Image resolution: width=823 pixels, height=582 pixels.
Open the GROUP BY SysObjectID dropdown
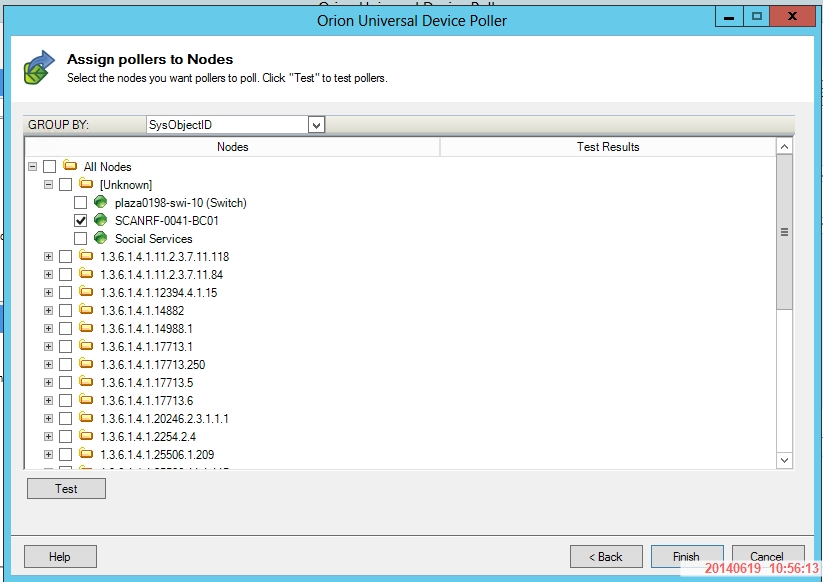pyautogui.click(x=316, y=125)
